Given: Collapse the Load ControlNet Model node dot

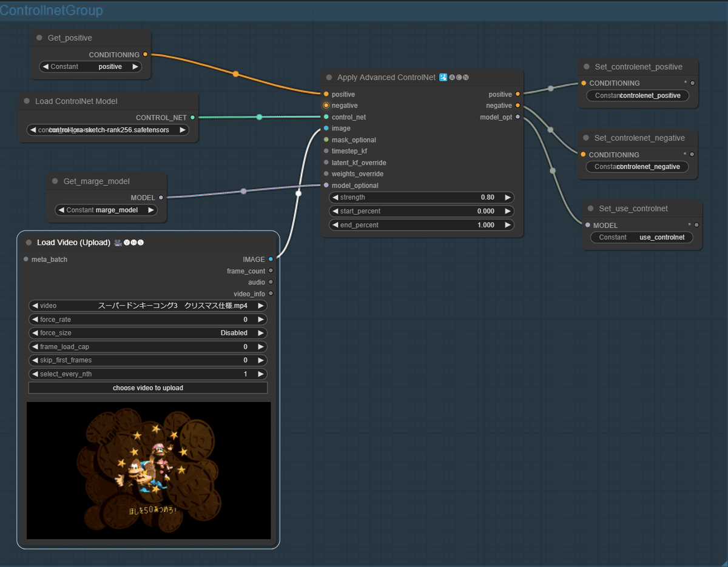Looking at the screenshot, I should click(27, 101).
